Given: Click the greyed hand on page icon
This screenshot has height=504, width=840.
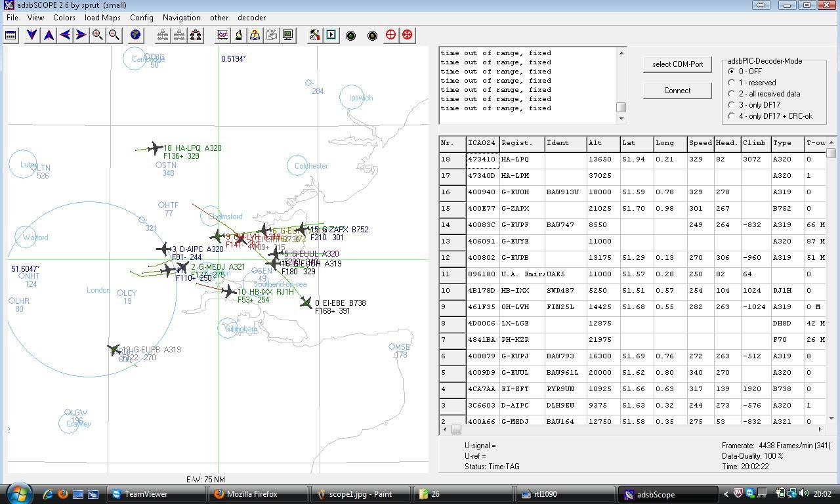Looking at the screenshot, I should point(271,35).
